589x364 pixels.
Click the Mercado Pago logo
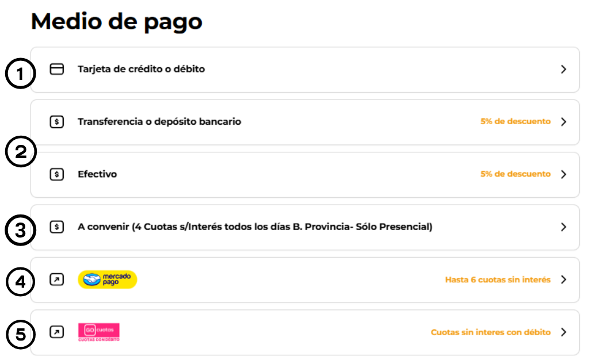[x=108, y=279]
